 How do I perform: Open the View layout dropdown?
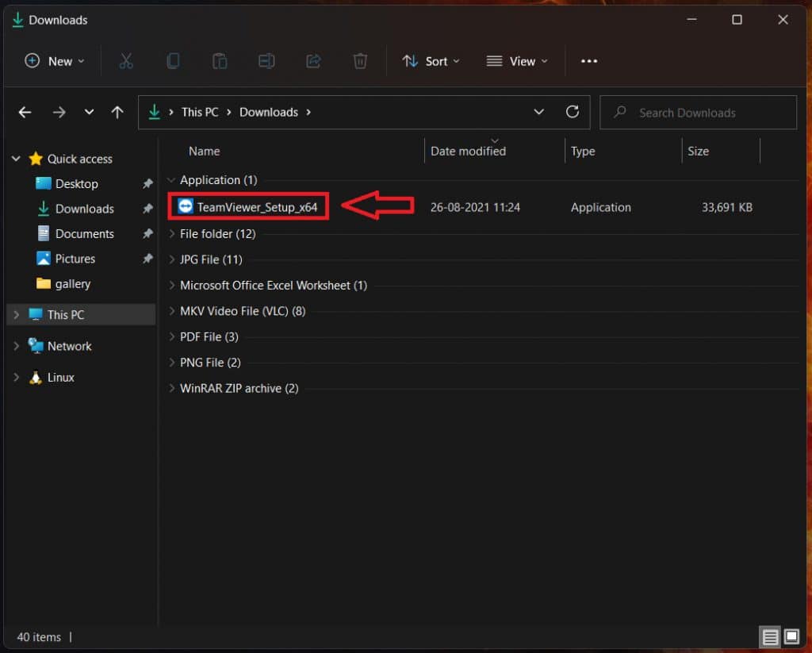pos(517,61)
